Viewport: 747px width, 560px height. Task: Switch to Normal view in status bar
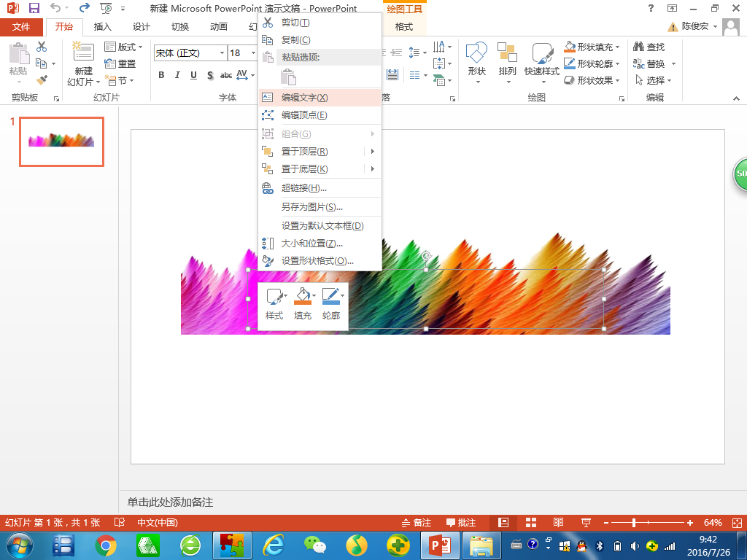coord(503,522)
